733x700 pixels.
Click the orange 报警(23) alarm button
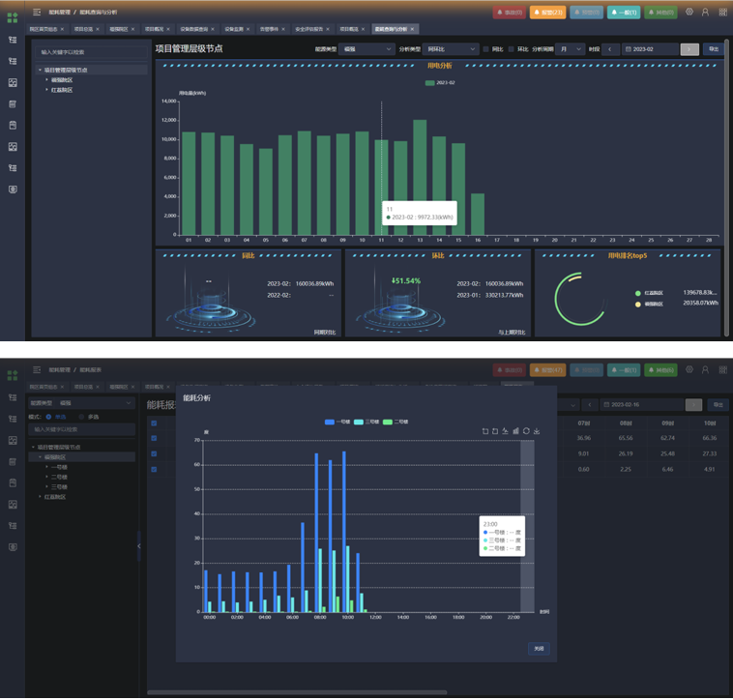tap(547, 13)
